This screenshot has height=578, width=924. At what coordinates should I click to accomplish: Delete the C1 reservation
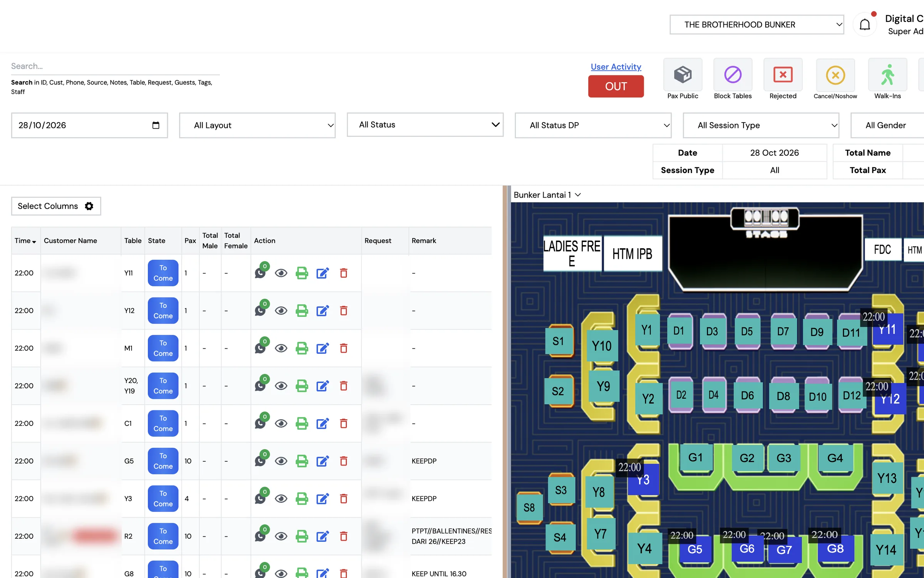pos(344,423)
